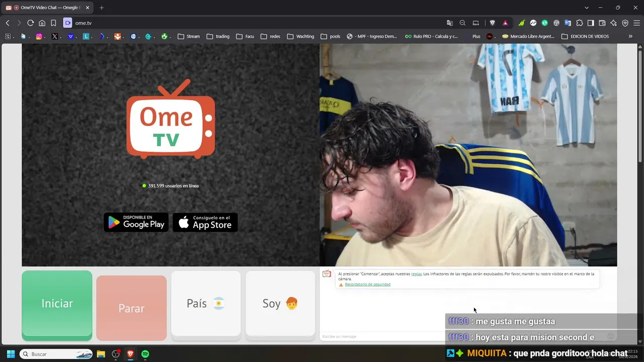Click the zoom magnifier icon in address bar

click(462, 23)
